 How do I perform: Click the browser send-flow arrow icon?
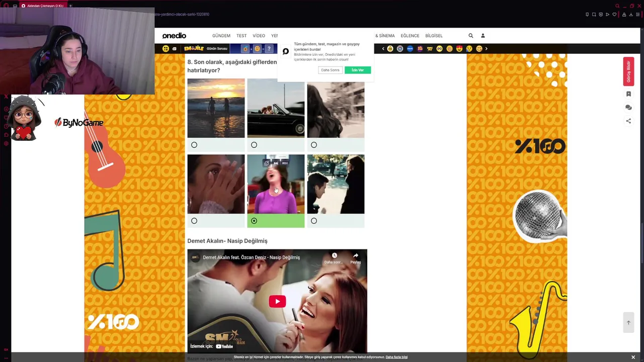pos(607,15)
